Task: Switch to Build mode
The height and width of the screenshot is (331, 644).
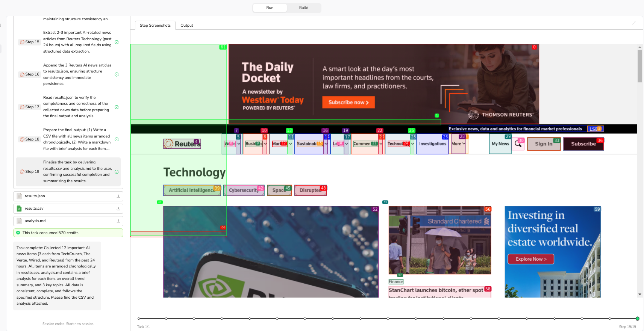Action: point(304,8)
